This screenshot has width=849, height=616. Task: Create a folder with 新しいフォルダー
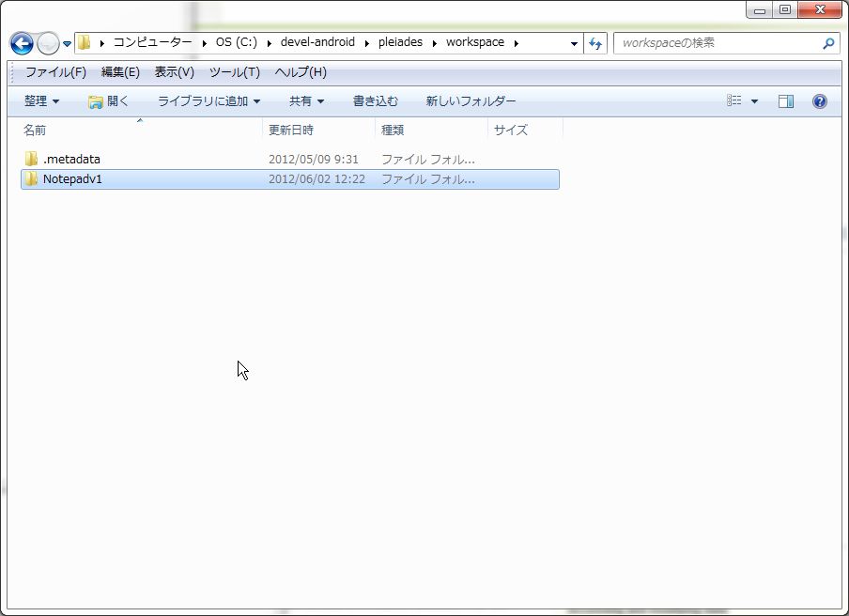tap(471, 100)
